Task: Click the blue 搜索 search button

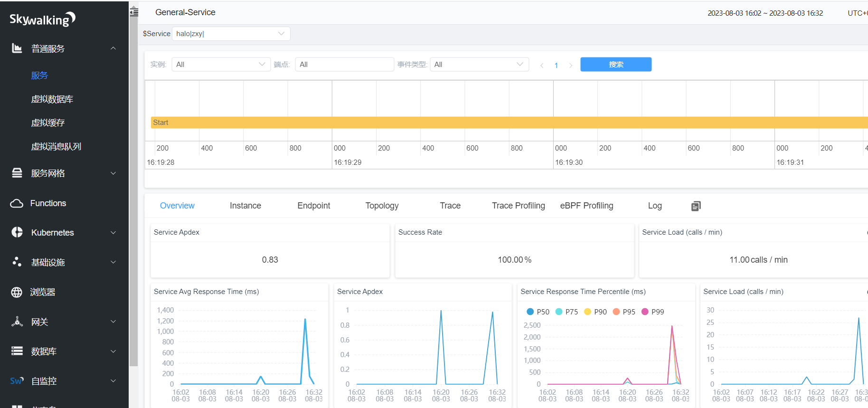Action: point(616,65)
